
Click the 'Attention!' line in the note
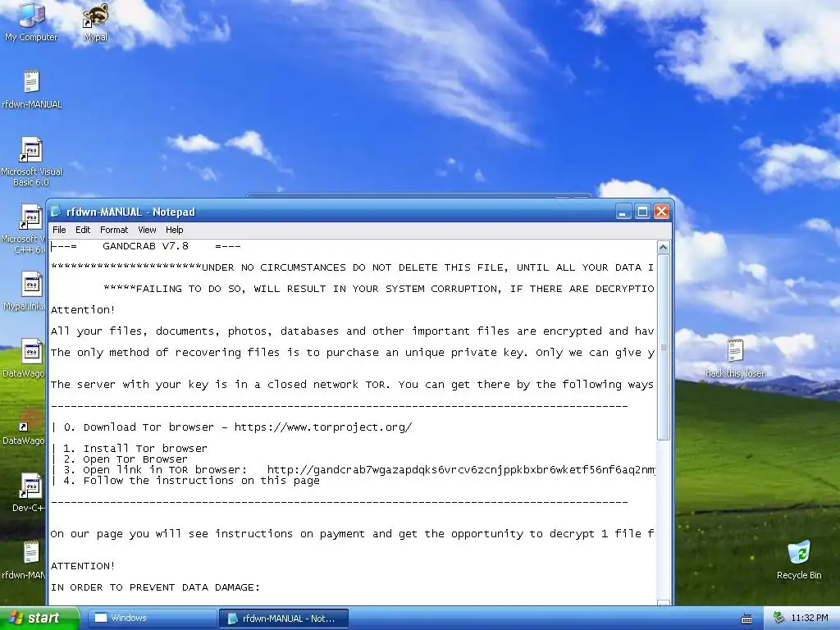[83, 309]
